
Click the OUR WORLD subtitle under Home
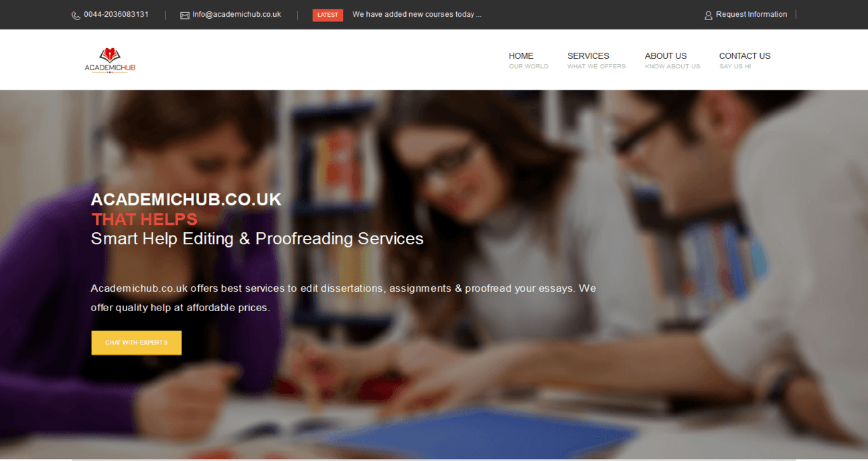pyautogui.click(x=528, y=66)
